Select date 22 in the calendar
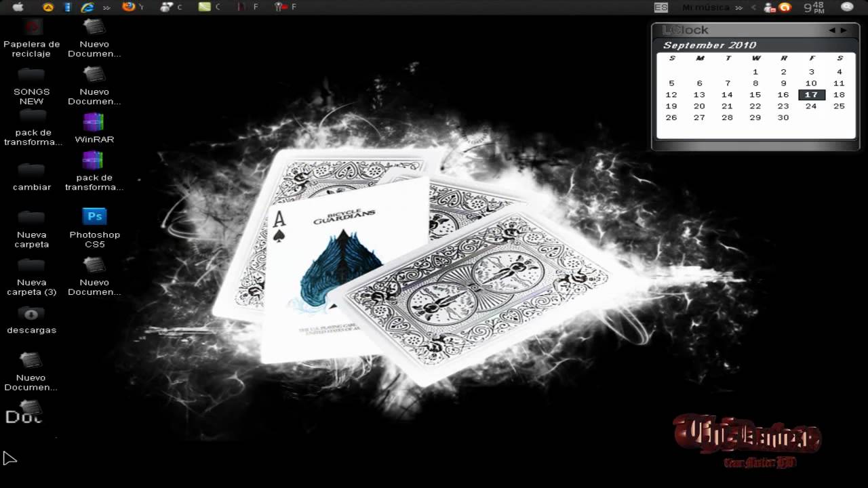 point(755,106)
